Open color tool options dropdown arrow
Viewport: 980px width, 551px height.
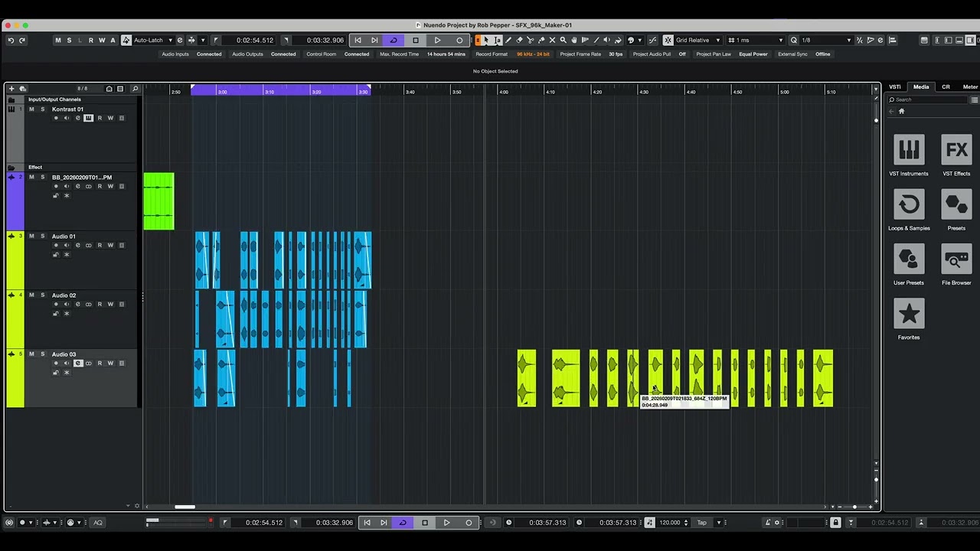(640, 40)
